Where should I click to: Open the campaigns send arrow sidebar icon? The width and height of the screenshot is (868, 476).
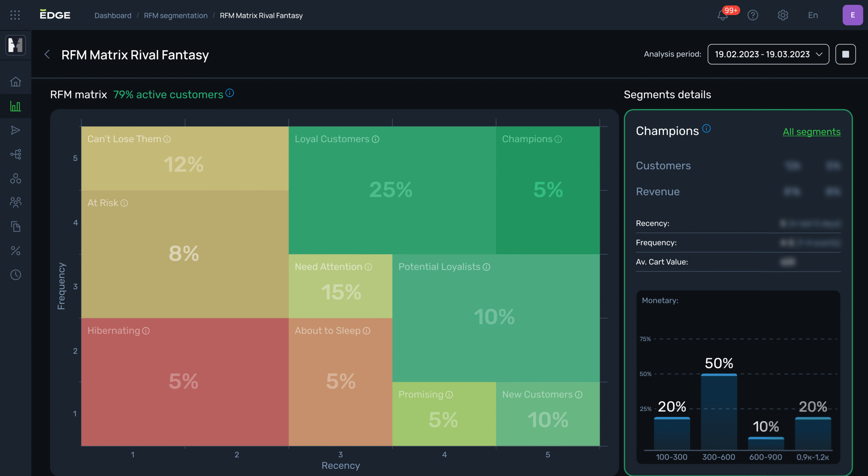click(16, 130)
